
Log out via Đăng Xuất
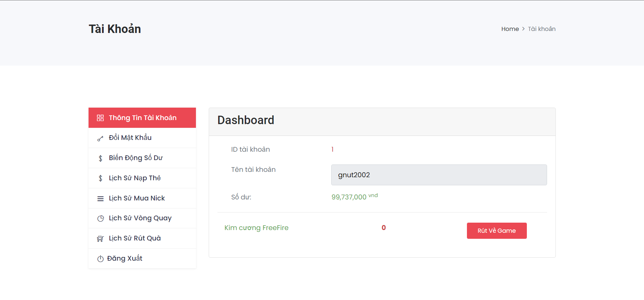[142, 258]
